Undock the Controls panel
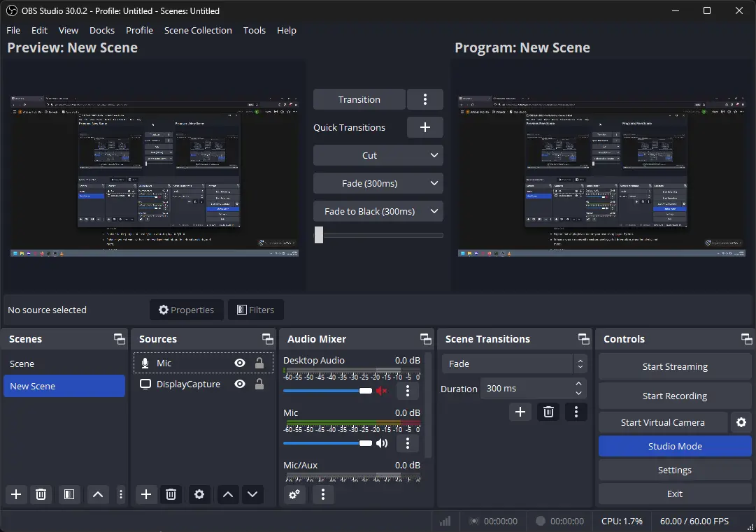 (x=746, y=339)
